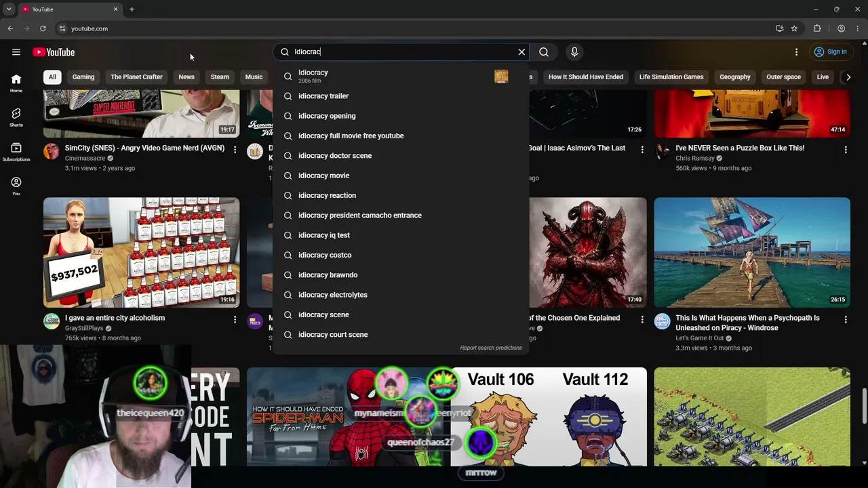The image size is (868, 488).
Task: Open options menu for SimCity AVGN video
Action: [x=235, y=149]
